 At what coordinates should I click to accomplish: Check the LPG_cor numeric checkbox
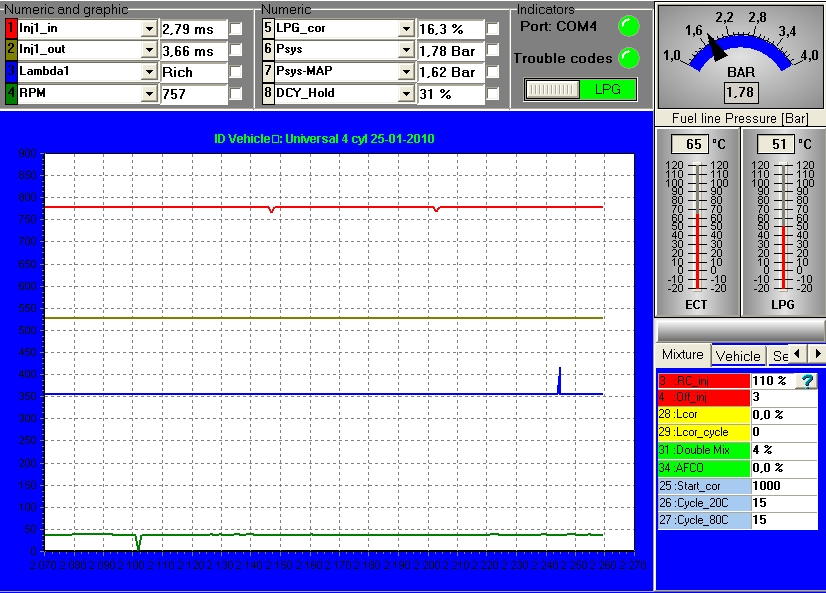tap(493, 29)
